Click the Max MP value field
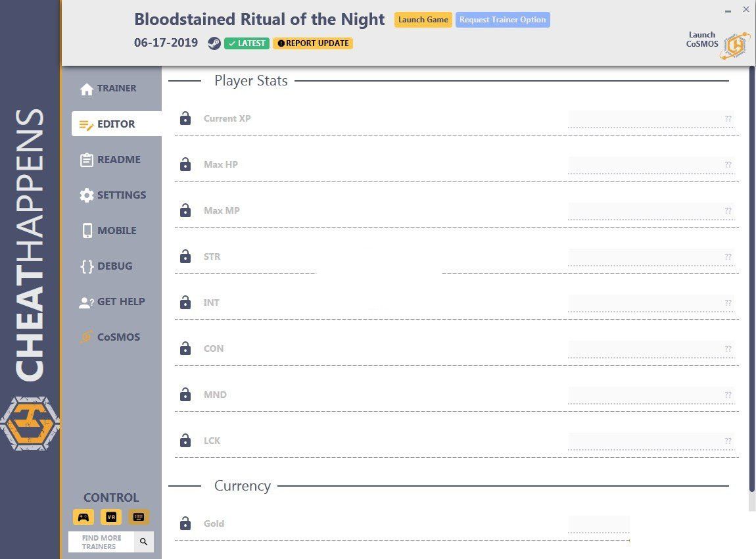756x559 pixels. (651, 211)
